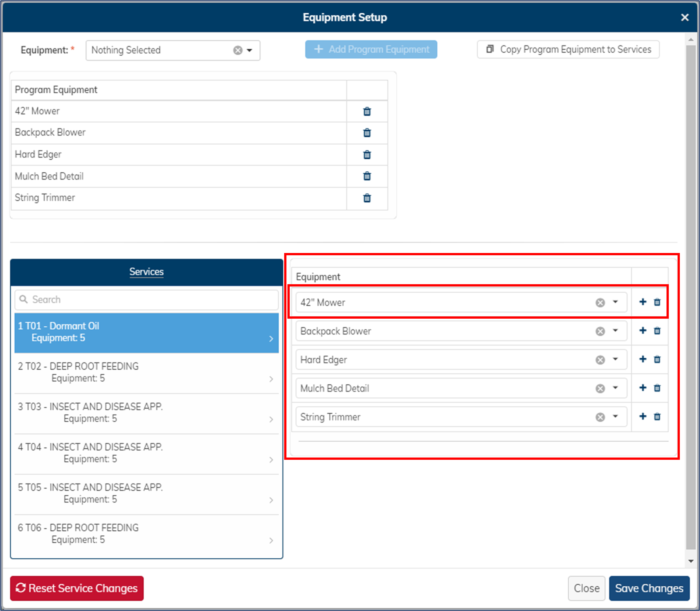Click Reset Service Changes

[76, 588]
